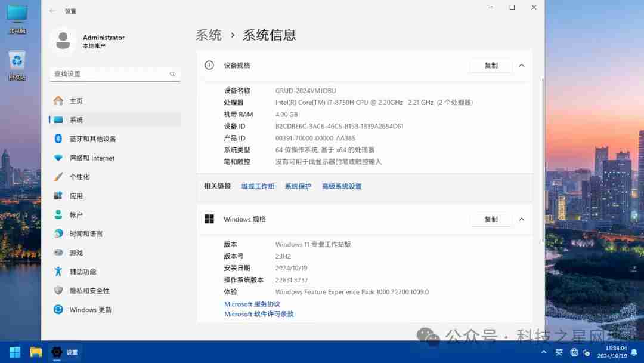
Task: Open the Privacy and security shield icon
Action: tap(58, 291)
